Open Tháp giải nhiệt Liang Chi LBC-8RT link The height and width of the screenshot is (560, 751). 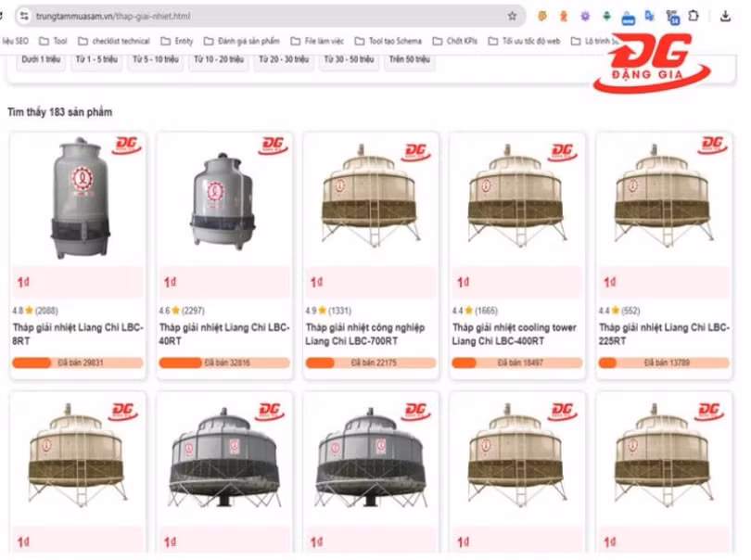click(78, 335)
